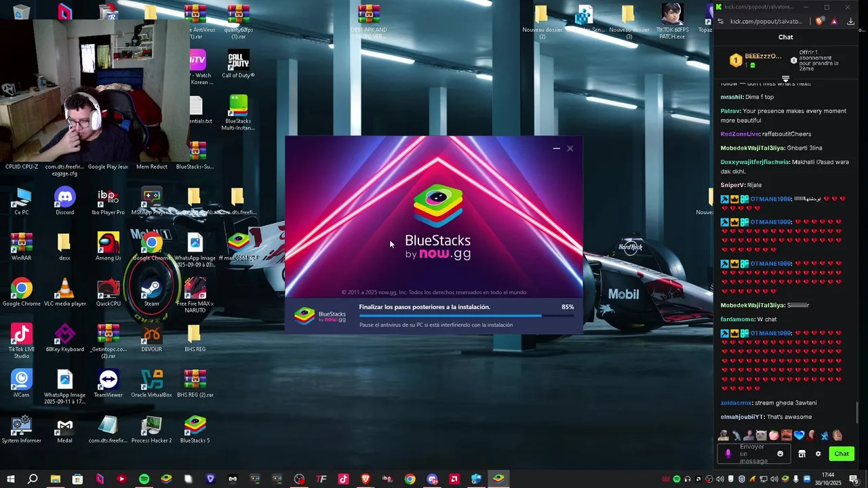
Task: Open the Ce PC desktop icon
Action: [x=22, y=201]
